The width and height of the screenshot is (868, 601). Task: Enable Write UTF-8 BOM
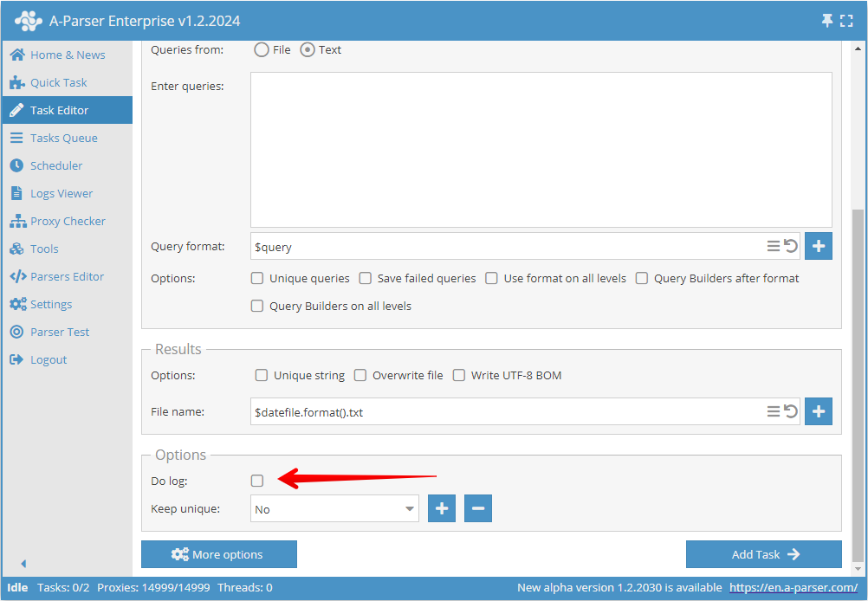(458, 375)
